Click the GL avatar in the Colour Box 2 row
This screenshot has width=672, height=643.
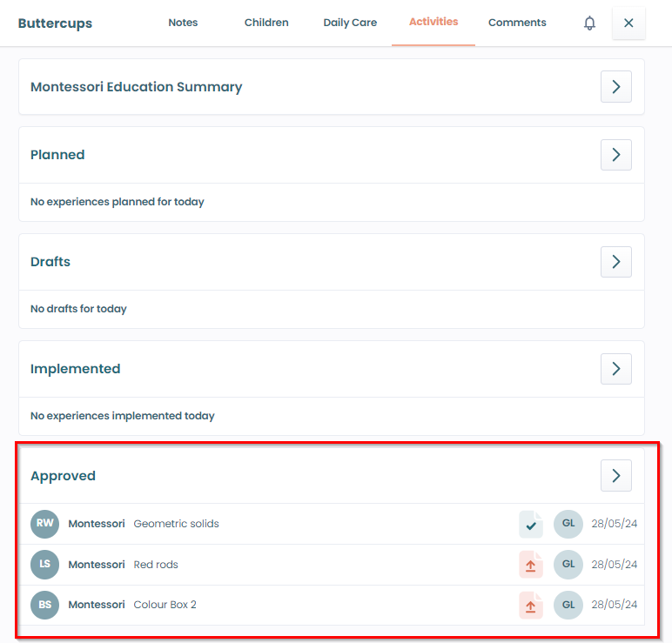point(568,605)
